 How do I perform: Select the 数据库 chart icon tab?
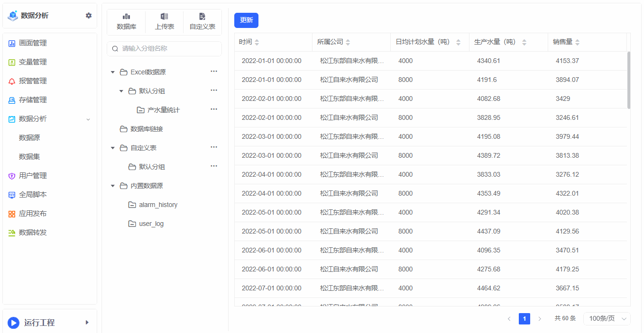point(126,17)
